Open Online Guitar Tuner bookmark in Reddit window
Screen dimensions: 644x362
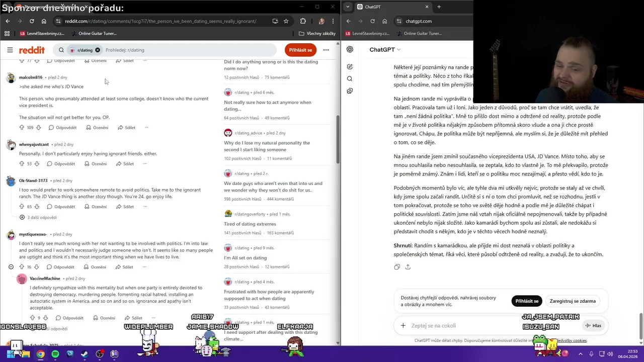tap(94, 33)
